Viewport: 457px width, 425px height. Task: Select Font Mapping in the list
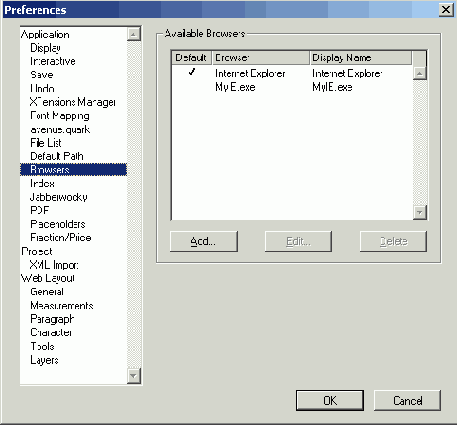(x=60, y=116)
